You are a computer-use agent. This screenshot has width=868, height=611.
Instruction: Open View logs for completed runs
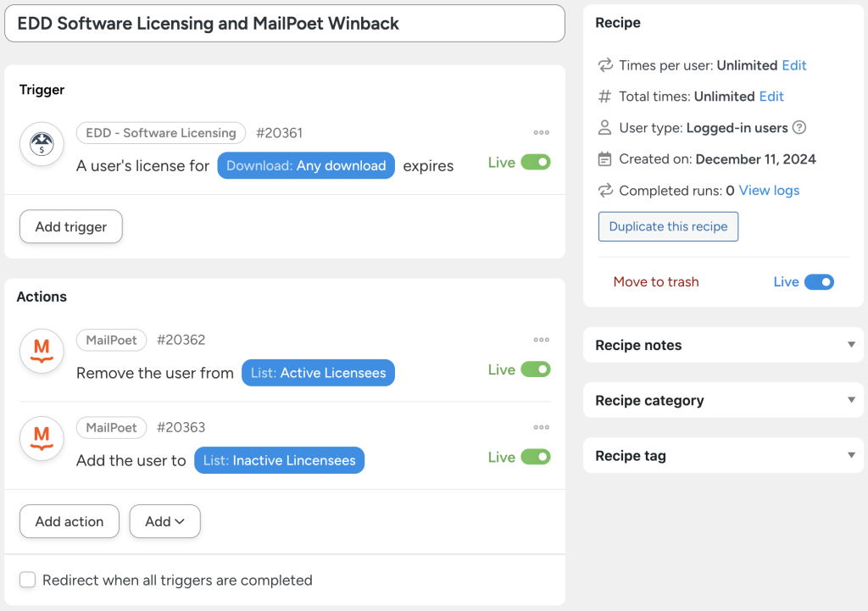click(x=768, y=190)
